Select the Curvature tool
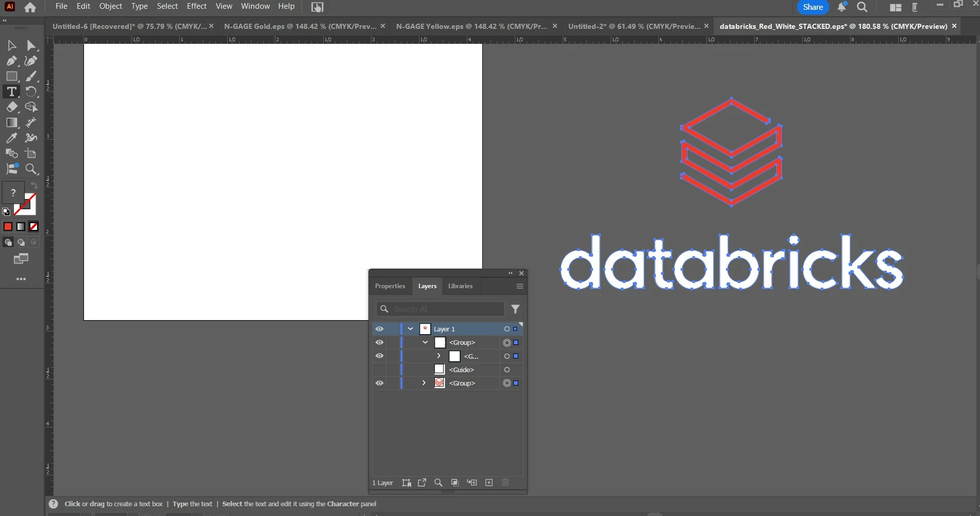This screenshot has width=980, height=516. click(31, 61)
